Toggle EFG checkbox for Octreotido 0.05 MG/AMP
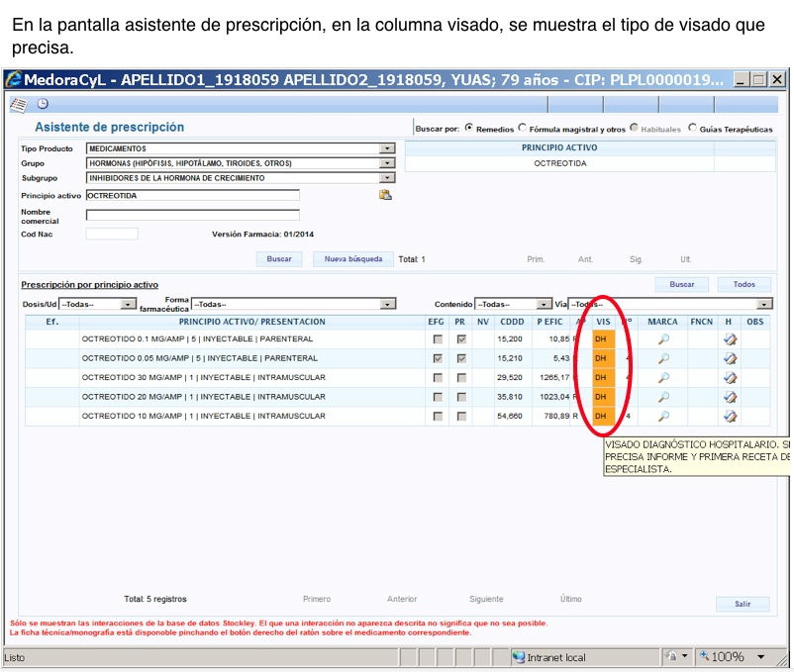This screenshot has width=794, height=672. [x=438, y=358]
